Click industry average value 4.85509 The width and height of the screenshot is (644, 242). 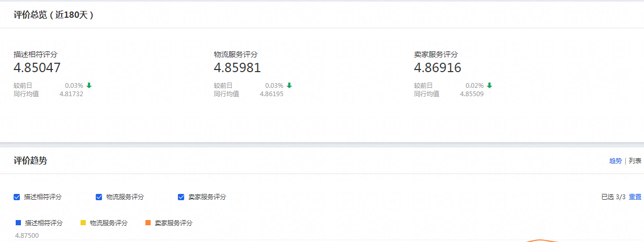coord(472,94)
